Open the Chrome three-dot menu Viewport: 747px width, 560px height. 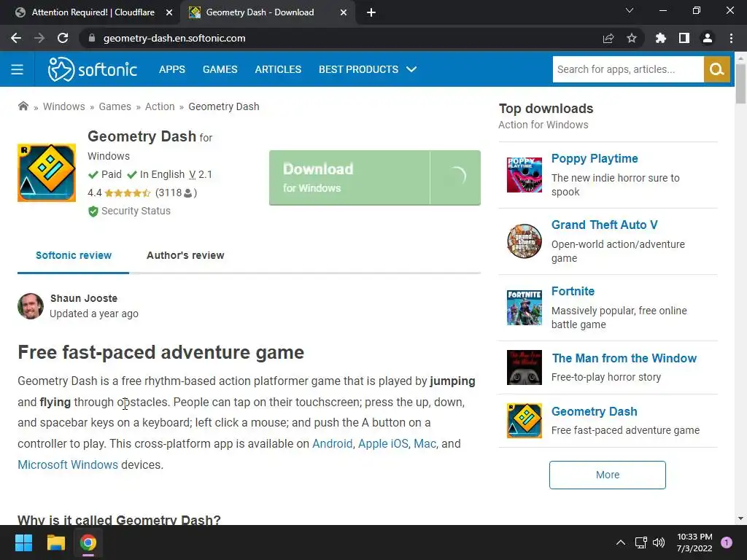pos(731,38)
